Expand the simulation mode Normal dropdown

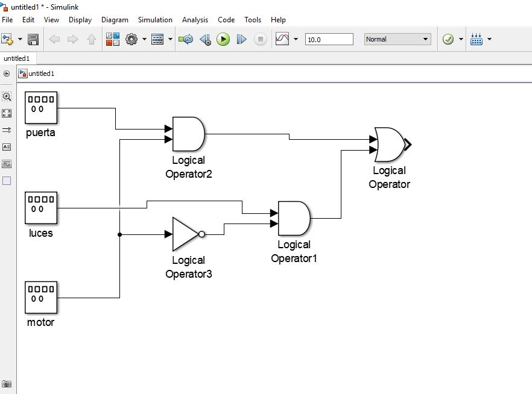[x=397, y=39]
